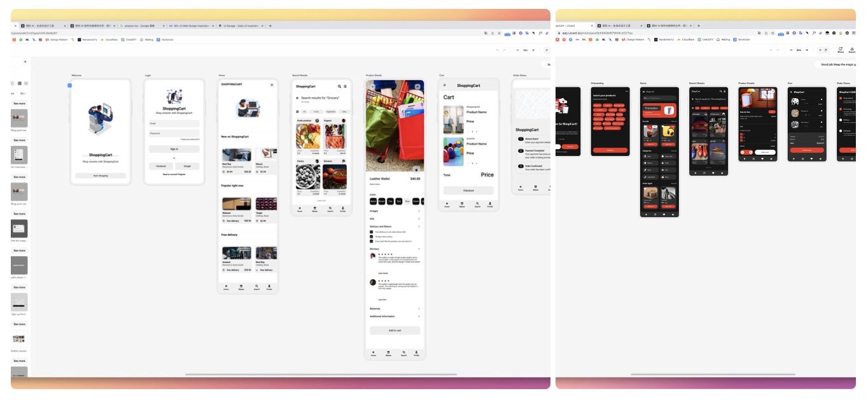Click the back arrow beside Search results for Grocery

coord(297,98)
